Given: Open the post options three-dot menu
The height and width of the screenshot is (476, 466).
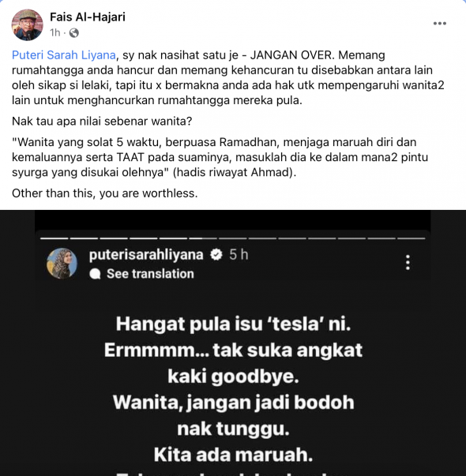Looking at the screenshot, I should point(440,24).
